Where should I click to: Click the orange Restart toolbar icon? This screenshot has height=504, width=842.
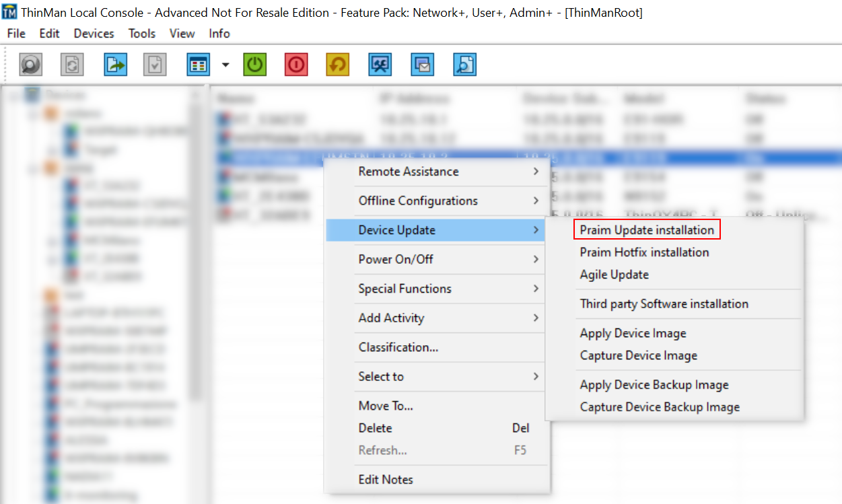338,64
